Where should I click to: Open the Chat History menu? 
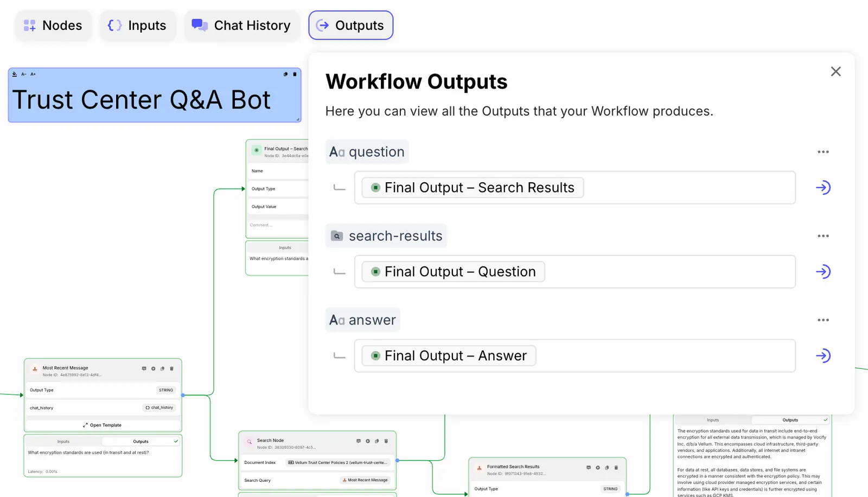coord(242,26)
